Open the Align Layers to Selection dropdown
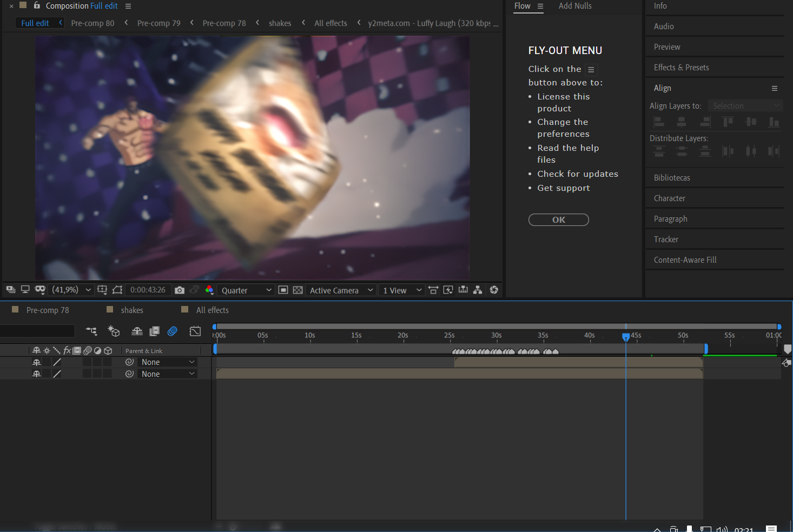Viewport: 793px width, 532px height. (x=746, y=106)
